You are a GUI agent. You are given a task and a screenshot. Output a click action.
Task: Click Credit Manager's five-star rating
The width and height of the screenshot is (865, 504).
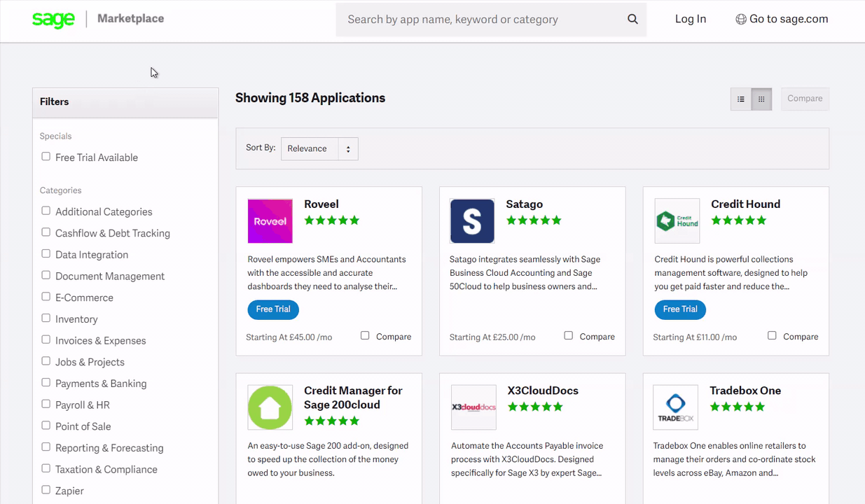332,421
